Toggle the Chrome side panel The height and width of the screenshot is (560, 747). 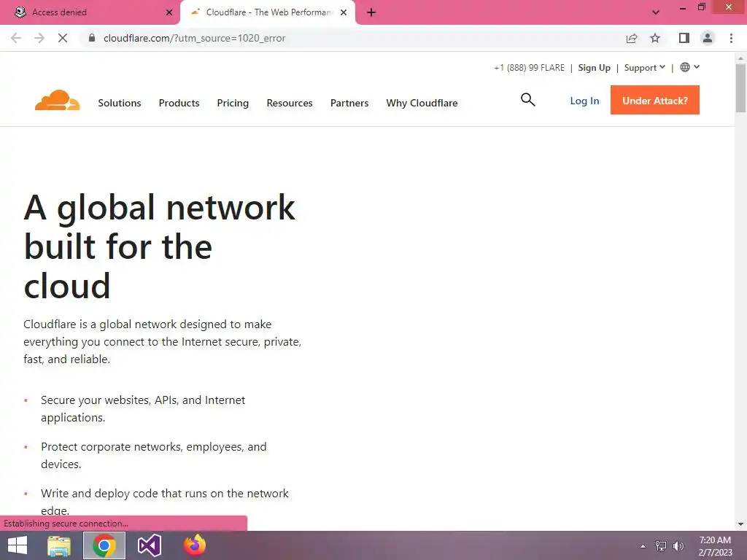[x=684, y=38]
